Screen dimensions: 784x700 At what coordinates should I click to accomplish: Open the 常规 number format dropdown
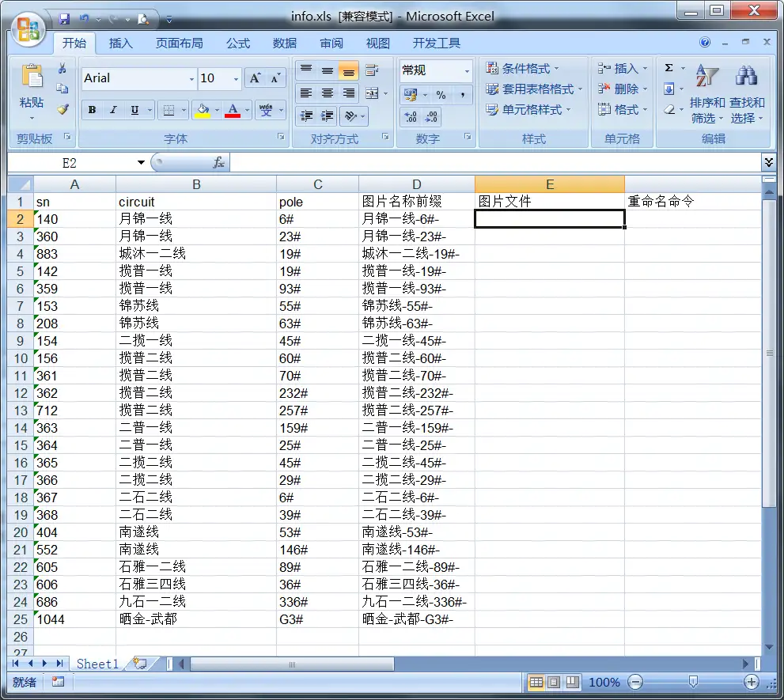466,70
